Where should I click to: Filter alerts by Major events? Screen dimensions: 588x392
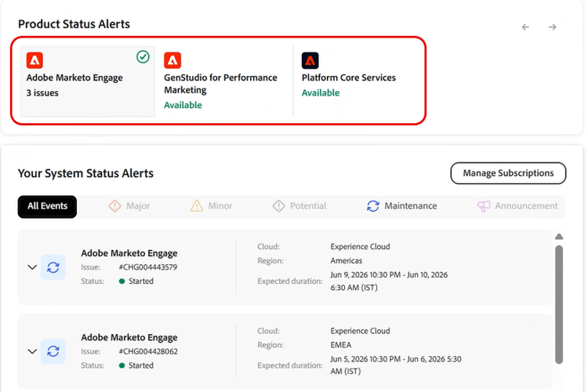click(x=129, y=206)
